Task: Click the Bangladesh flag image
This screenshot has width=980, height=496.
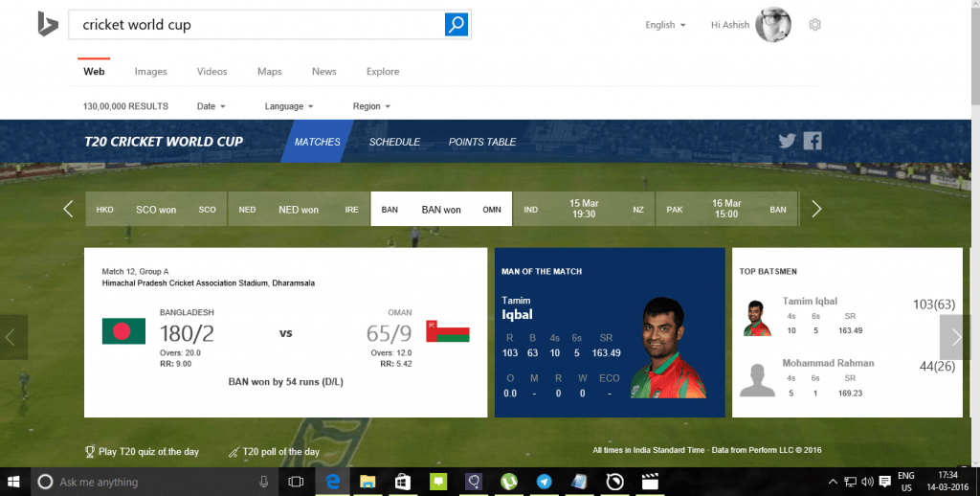Action: click(123, 331)
